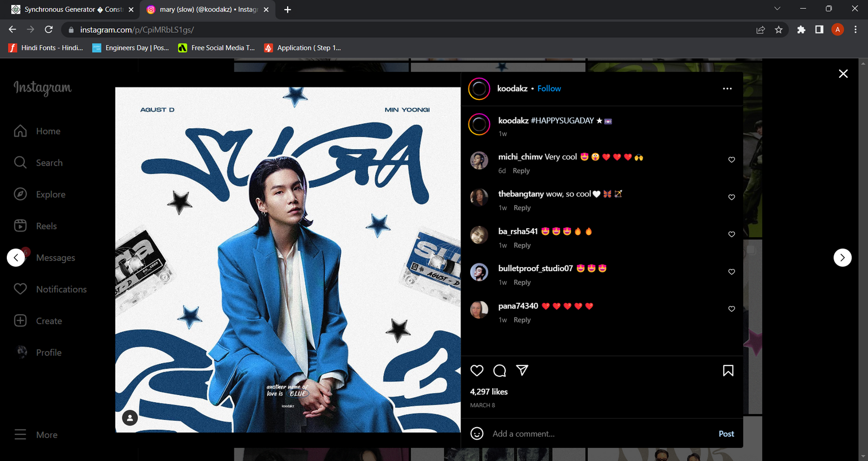
Task: Expand the More menu in sidebar
Action: [x=36, y=435]
